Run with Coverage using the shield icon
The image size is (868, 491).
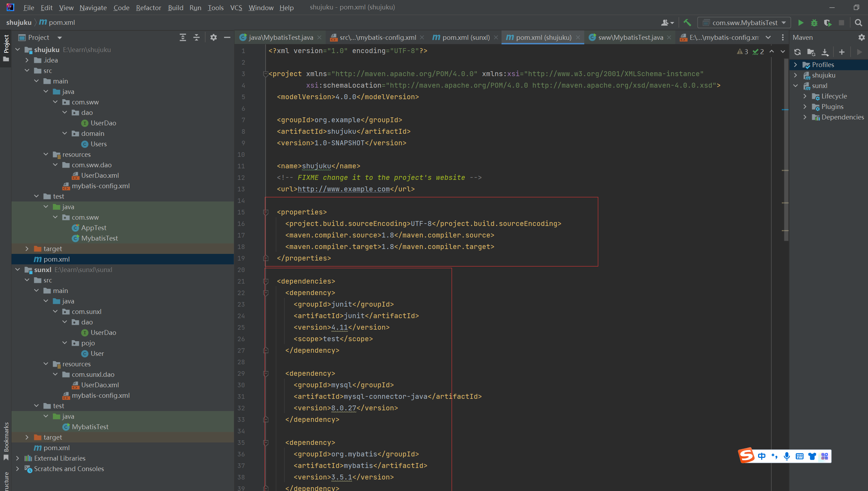tap(828, 23)
